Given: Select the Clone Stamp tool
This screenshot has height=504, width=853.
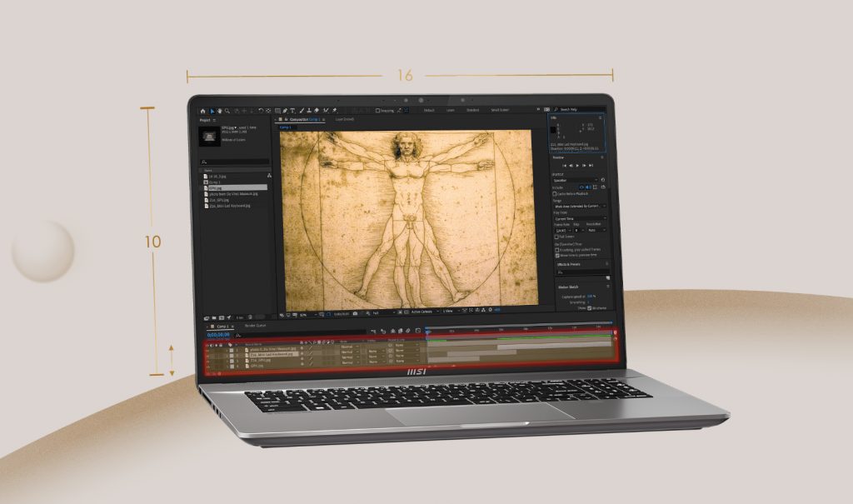Looking at the screenshot, I should point(309,111).
